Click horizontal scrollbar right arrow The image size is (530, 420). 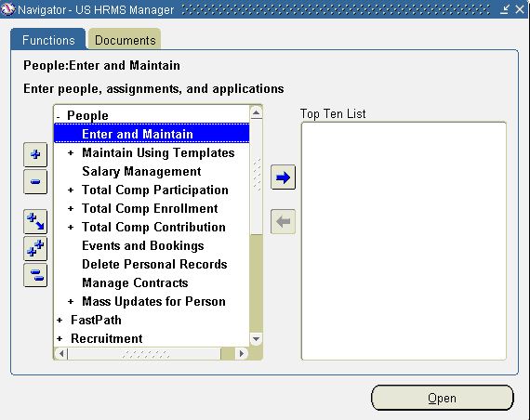click(x=242, y=353)
